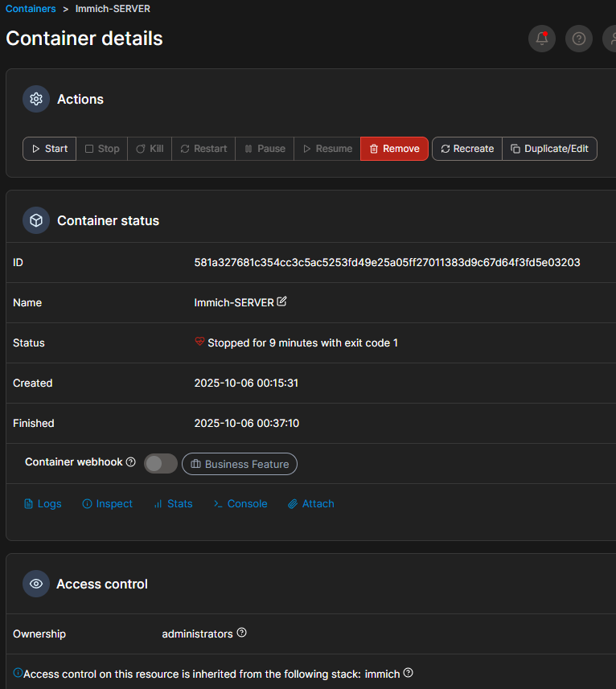Screen dimensions: 616x689
Task: Click the Pause button
Action: 265,149
